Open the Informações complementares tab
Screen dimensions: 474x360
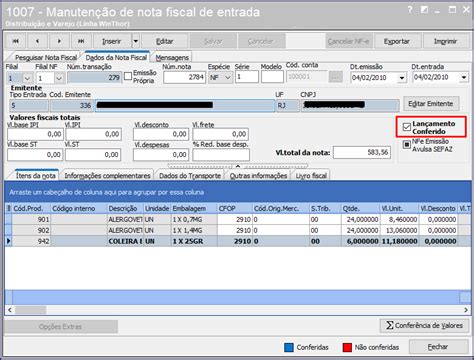coord(107,176)
